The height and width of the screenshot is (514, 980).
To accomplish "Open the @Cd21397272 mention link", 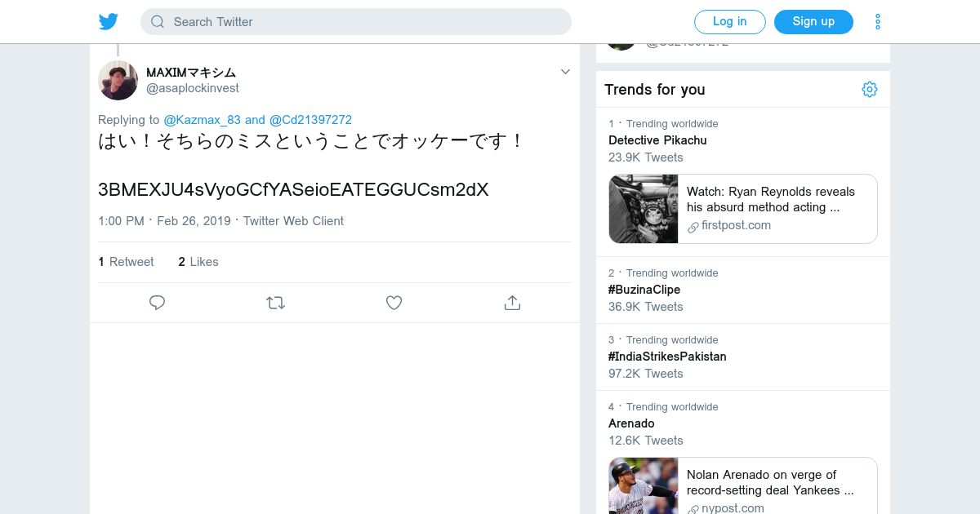I will [310, 119].
